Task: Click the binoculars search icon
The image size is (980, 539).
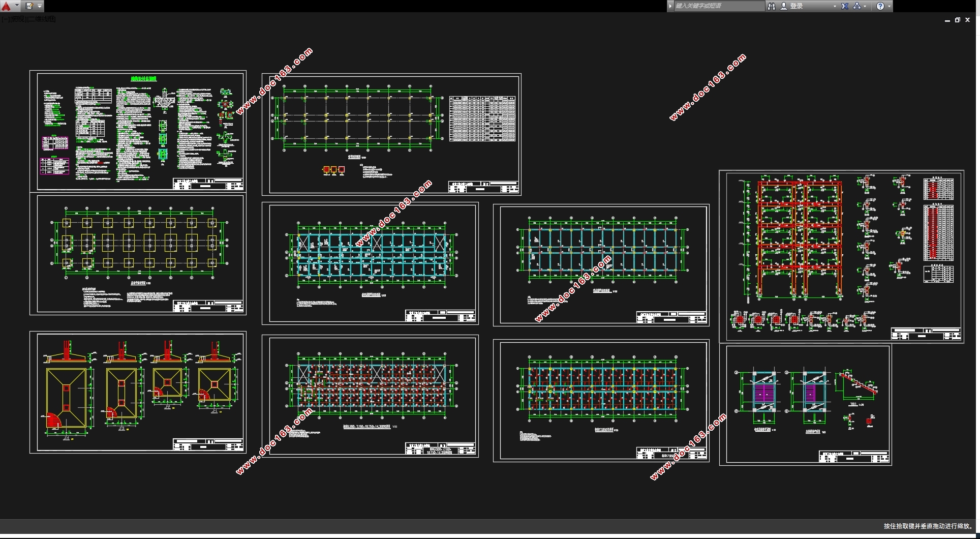Action: click(771, 6)
